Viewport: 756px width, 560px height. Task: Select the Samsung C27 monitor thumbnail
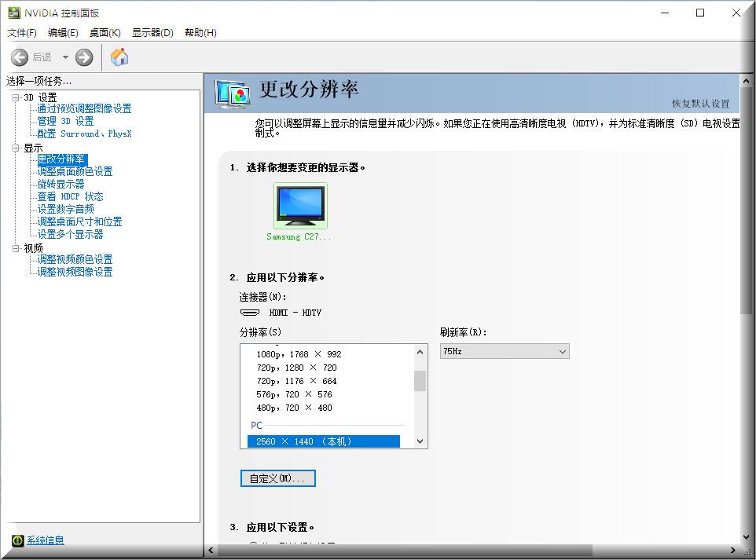click(x=300, y=206)
